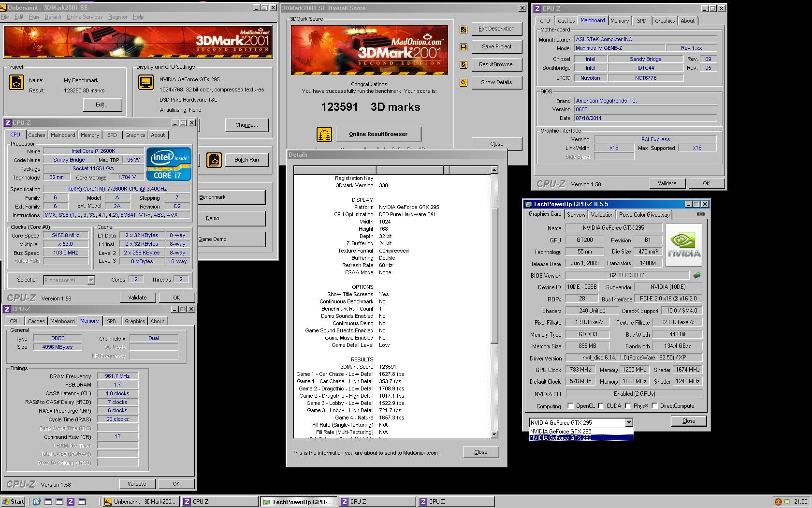Screen dimensions: 812x508
Task: Enable the PhysX checkbox in GPU-Z
Action: coord(628,406)
